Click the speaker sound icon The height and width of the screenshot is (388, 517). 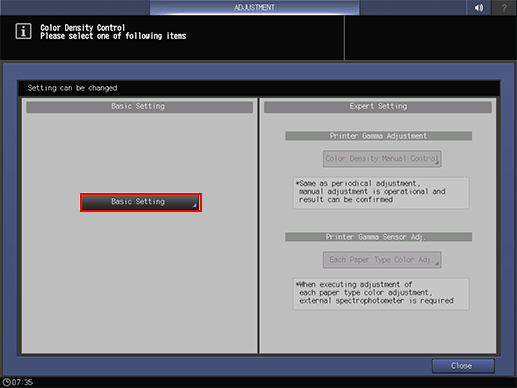tap(479, 7)
